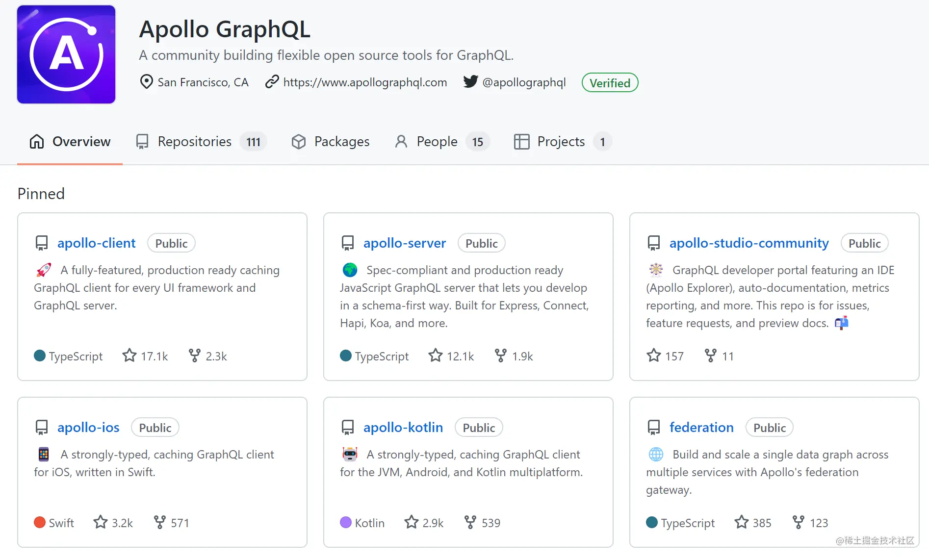929x560 pixels.
Task: Click the link chain icon beside the website URL
Action: 272,82
